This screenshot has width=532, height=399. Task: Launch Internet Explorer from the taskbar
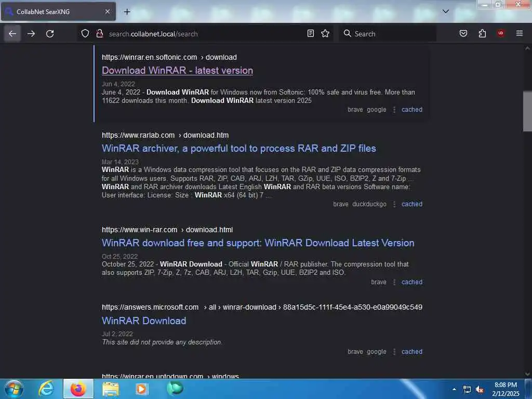click(x=46, y=389)
